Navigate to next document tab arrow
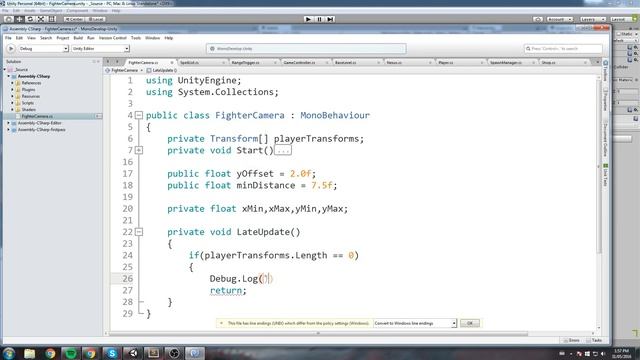 tap(117, 62)
